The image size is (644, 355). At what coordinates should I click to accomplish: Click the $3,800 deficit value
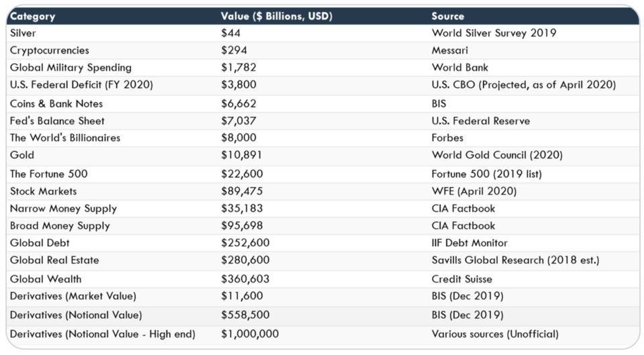click(x=238, y=85)
